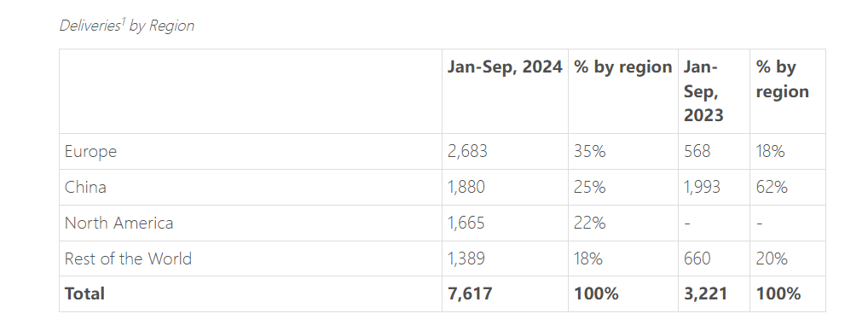Select the China row label
This screenshot has height=331, width=868.
[x=85, y=187]
